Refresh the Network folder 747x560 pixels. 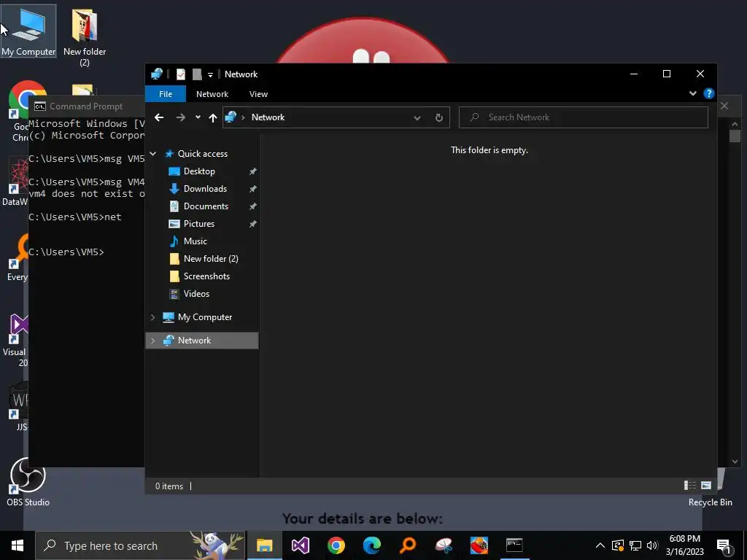click(x=438, y=117)
